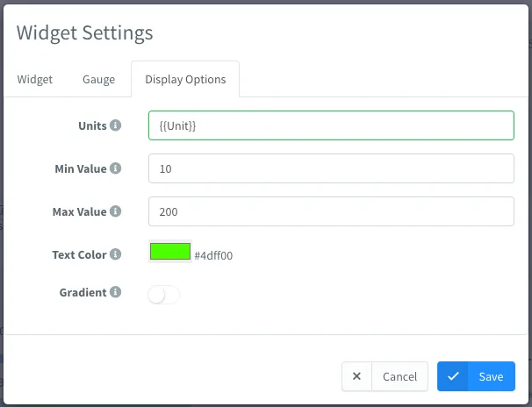Enable the Gradient toggle switch
The width and height of the screenshot is (532, 407).
(163, 295)
